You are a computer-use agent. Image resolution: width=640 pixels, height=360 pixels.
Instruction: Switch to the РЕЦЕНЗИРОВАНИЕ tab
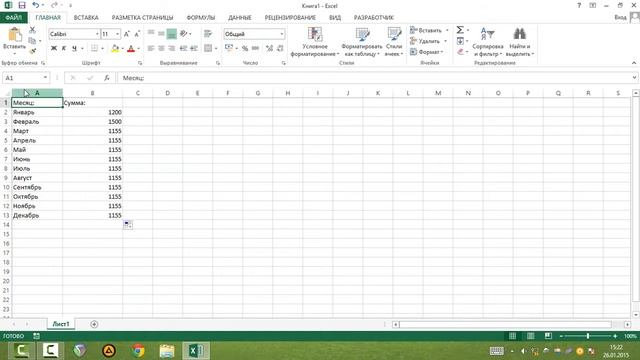point(290,18)
